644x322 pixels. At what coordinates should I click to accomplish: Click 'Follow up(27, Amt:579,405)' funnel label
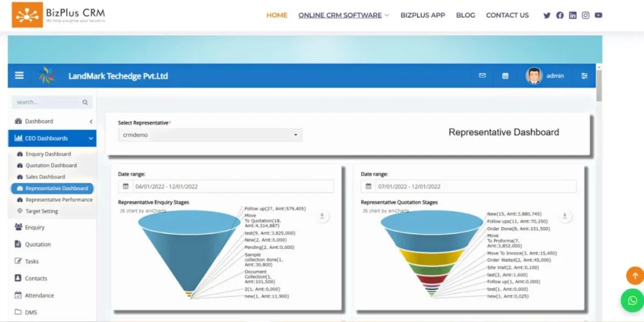pos(275,209)
